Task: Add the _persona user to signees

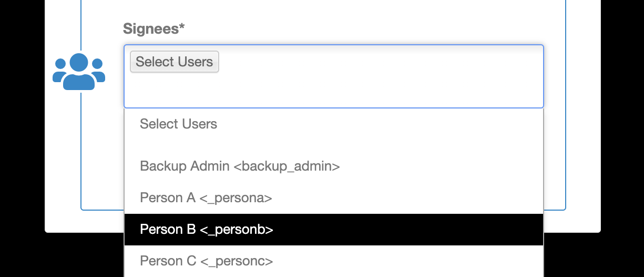Action: tap(236, 198)
